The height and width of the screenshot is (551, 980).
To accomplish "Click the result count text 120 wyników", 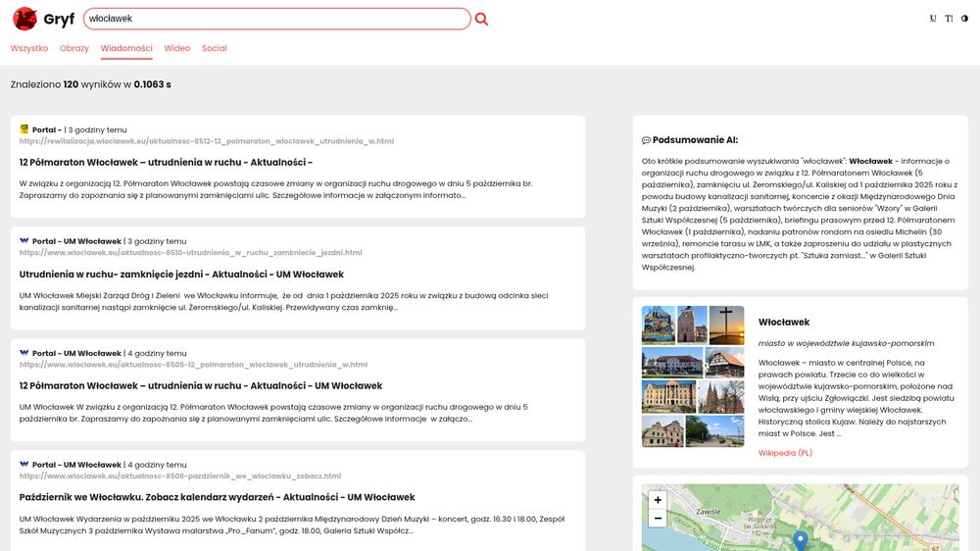I will tap(92, 84).
